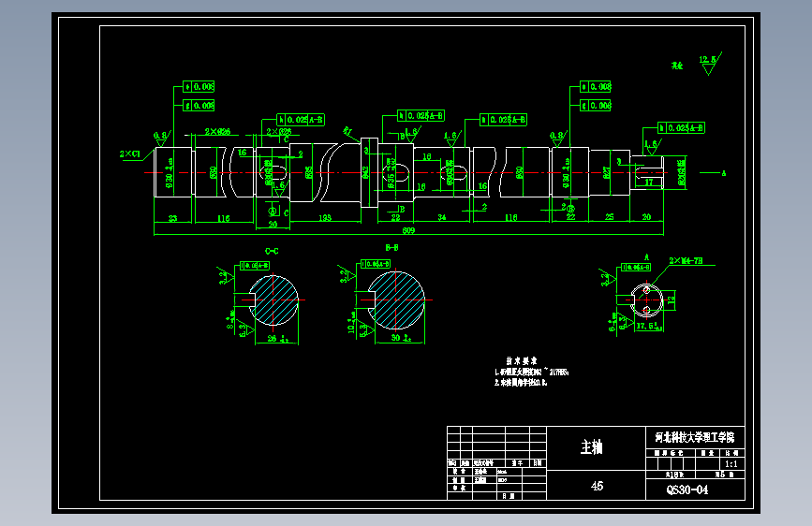The image size is (812, 526).
Task: Select the drawing number 'QS30-04'
Action: tap(687, 489)
